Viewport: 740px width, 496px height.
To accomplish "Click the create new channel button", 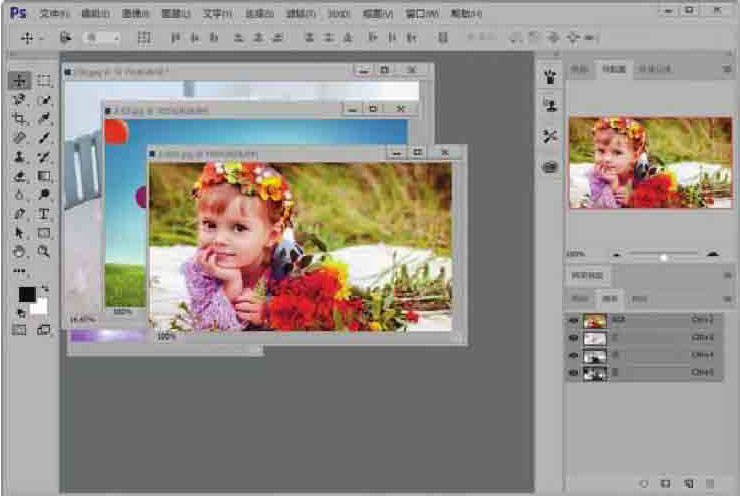I will click(689, 483).
